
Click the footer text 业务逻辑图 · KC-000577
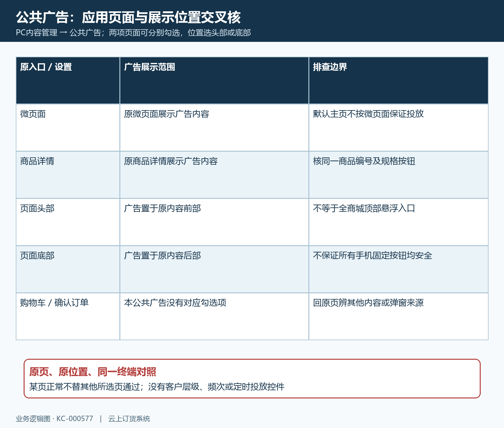point(54,419)
